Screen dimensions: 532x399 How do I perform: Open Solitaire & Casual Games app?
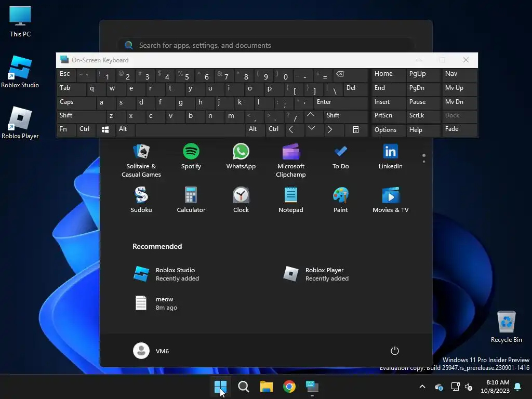pos(141,161)
